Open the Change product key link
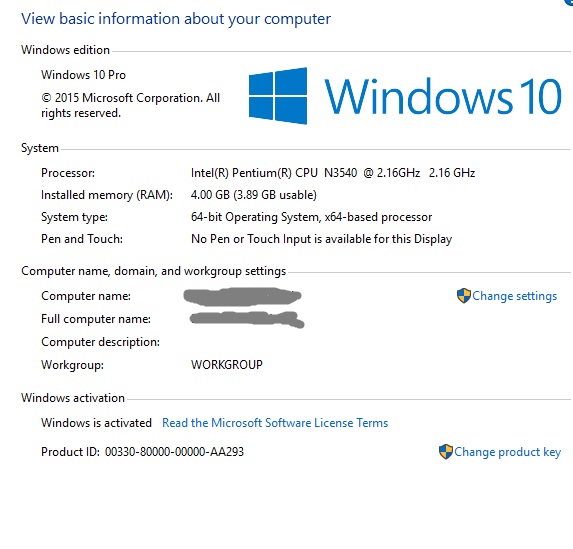 click(507, 452)
